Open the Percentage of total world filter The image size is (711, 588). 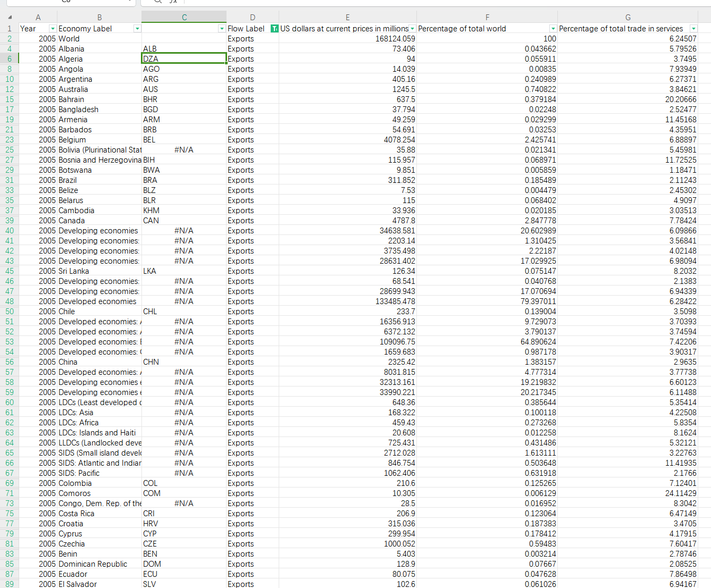(553, 29)
